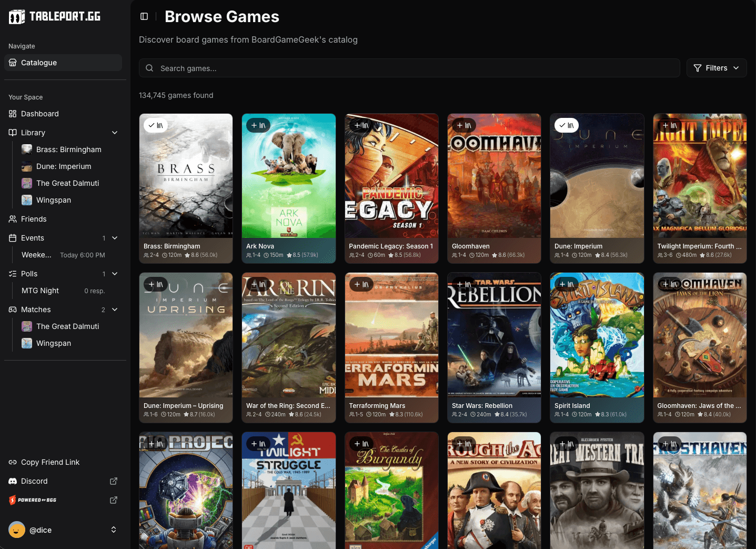Viewport: 756px width, 549px height.
Task: Click the search magnifier icon
Action: [x=149, y=68]
